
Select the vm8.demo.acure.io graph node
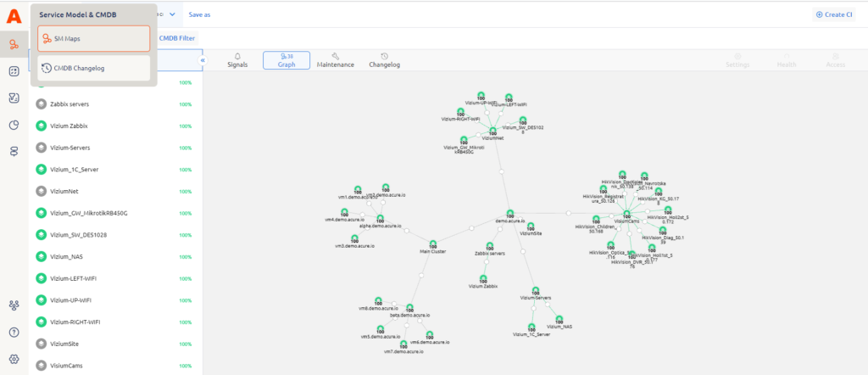click(x=378, y=300)
